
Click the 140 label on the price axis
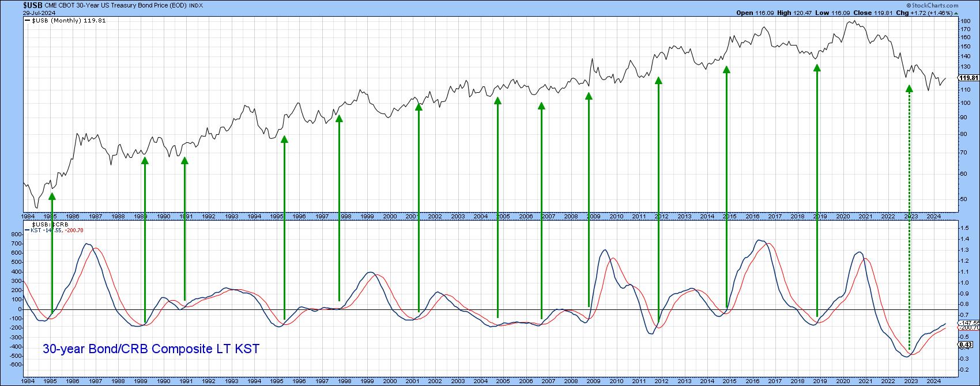click(x=966, y=56)
